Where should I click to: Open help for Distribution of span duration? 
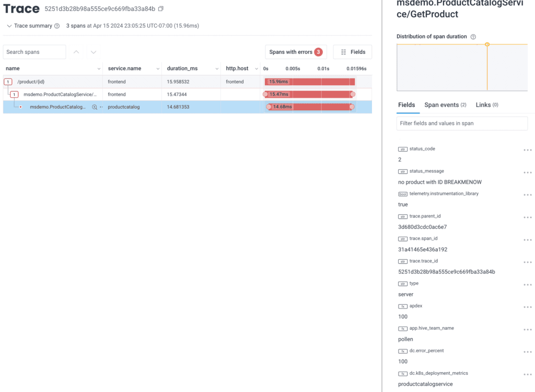pos(473,37)
